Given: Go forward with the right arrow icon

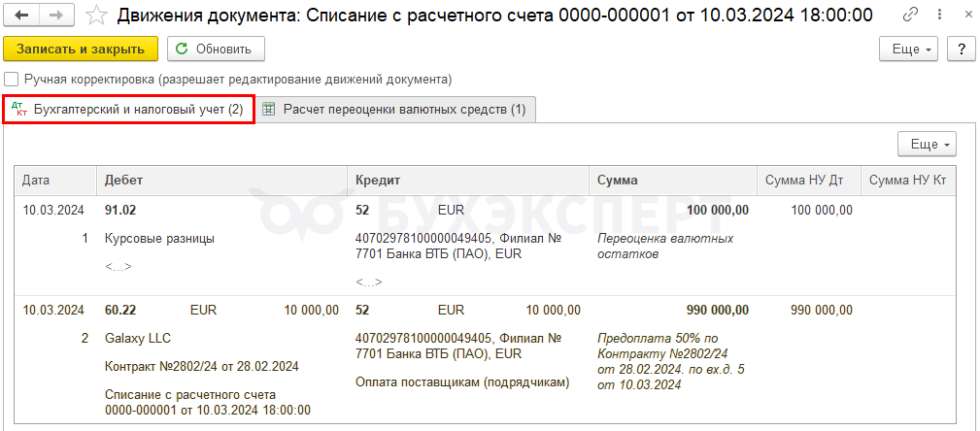Looking at the screenshot, I should click(x=55, y=15).
